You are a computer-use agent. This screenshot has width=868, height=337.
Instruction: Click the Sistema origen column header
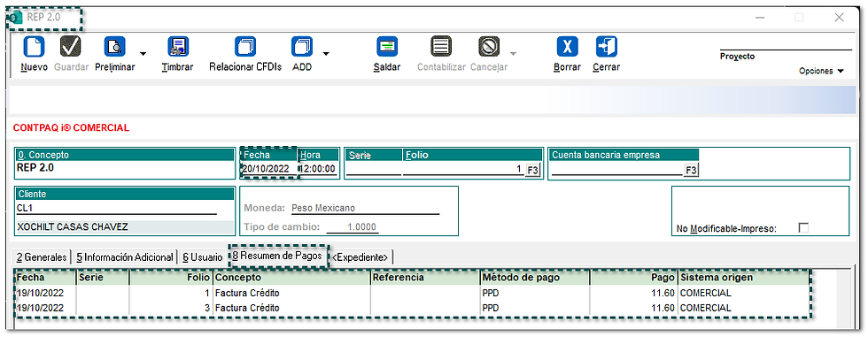[x=743, y=278]
